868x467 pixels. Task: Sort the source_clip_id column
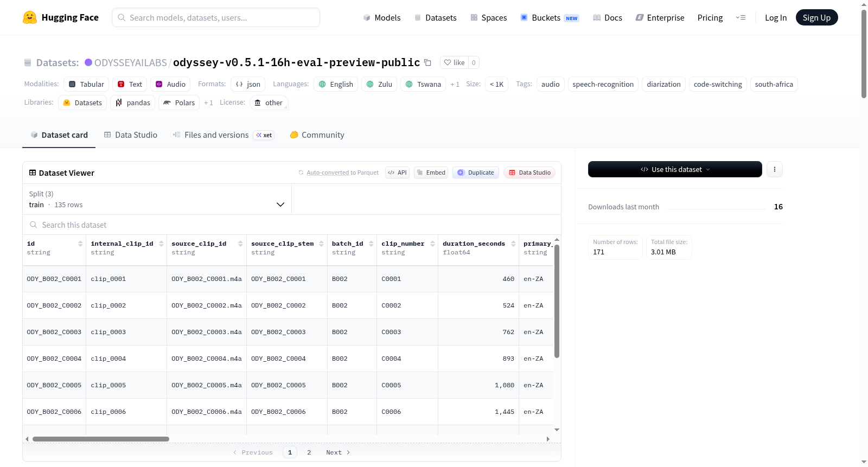(240, 244)
